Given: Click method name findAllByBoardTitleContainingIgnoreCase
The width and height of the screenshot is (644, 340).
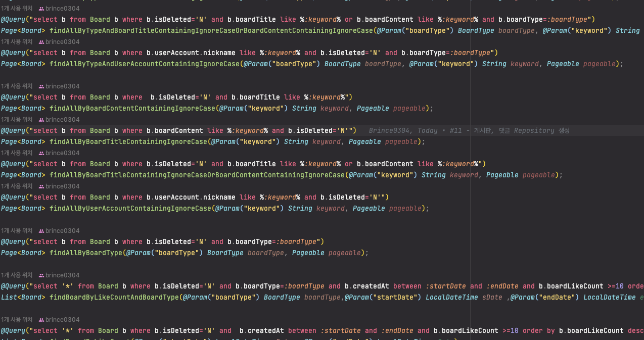Looking at the screenshot, I should pos(128,142).
